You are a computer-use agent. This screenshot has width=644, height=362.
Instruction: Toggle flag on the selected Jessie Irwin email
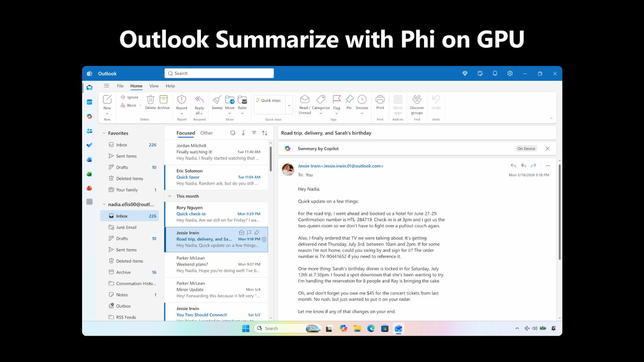click(x=249, y=233)
